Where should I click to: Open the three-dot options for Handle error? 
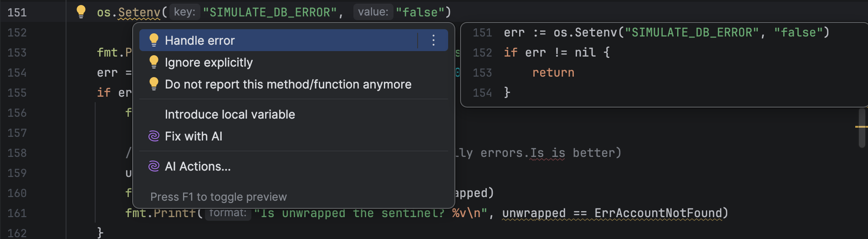click(433, 40)
